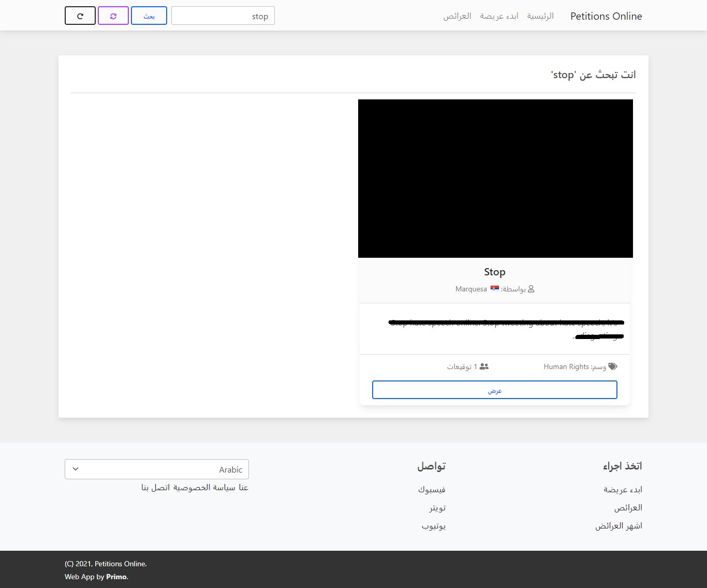Open the black petition thumbnail image

click(495, 179)
